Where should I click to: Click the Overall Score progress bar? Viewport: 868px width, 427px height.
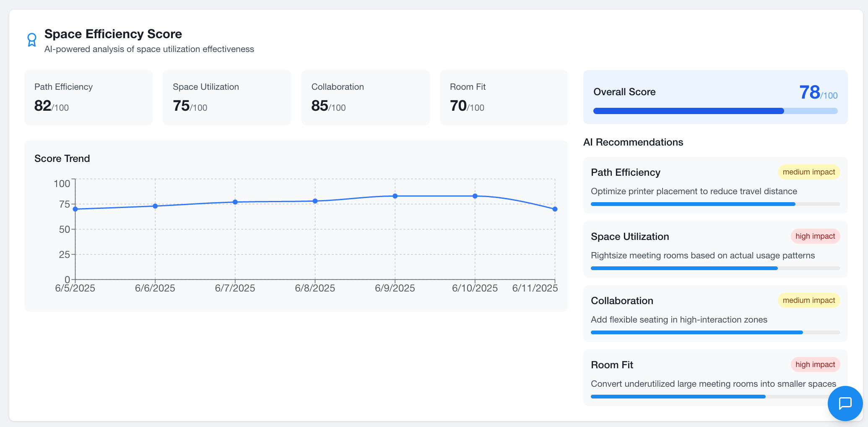[x=715, y=111]
